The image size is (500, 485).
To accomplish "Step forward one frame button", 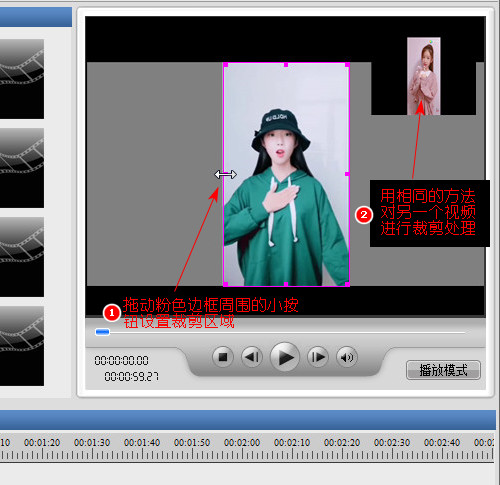I will click(318, 357).
